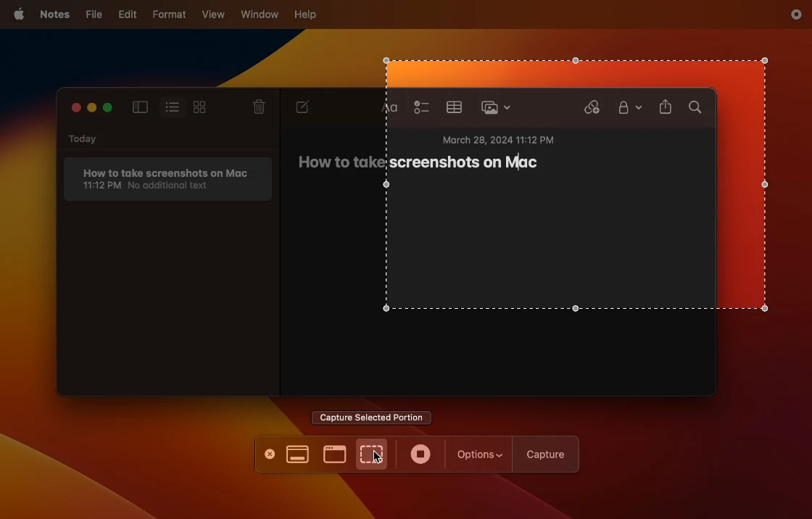Select Capture Entire Screen mode

[297, 454]
